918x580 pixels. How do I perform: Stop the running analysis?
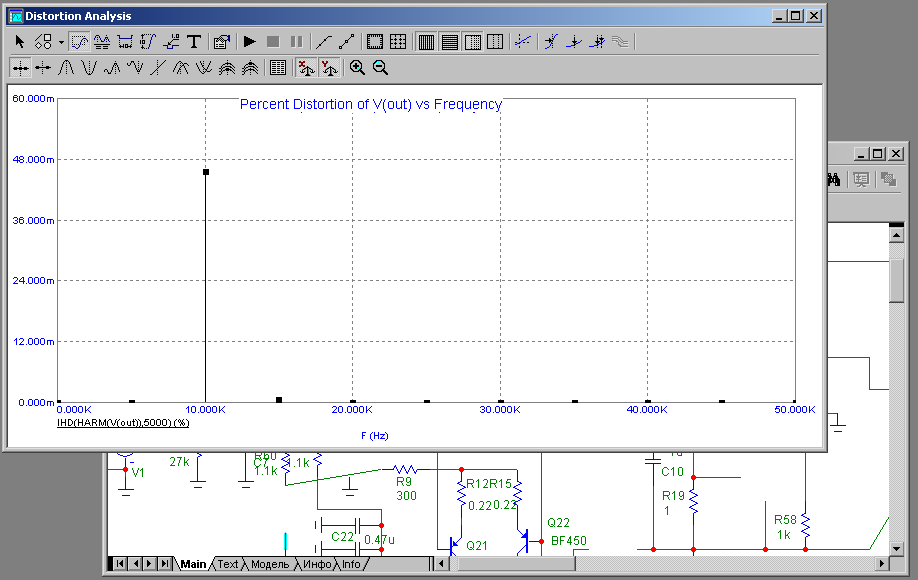pos(273,42)
